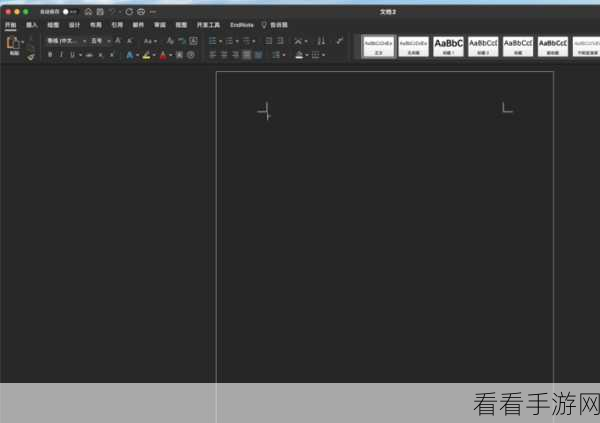Click the Decrease indent icon
600x423 pixels.
269,41
